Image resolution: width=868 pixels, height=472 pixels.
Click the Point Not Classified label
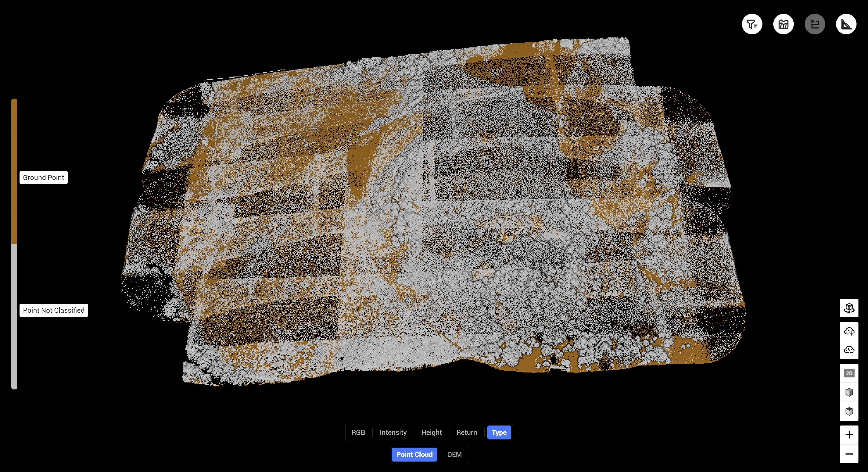[x=54, y=310]
